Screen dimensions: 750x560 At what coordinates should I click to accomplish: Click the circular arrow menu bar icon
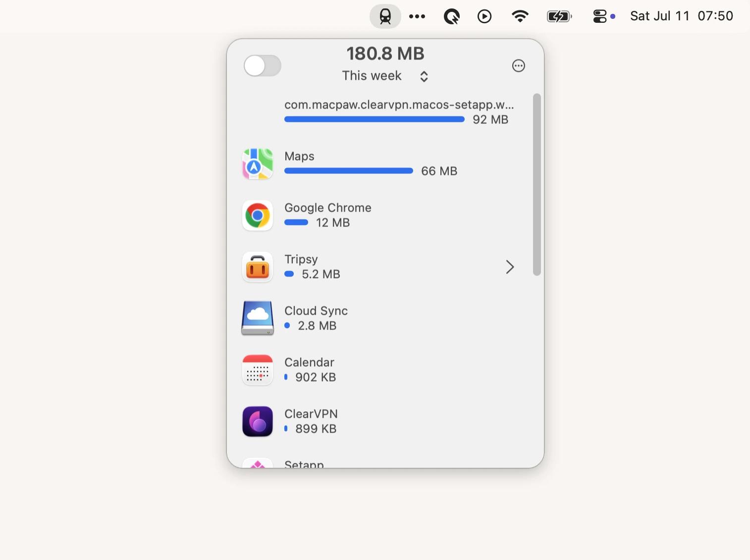click(x=451, y=16)
